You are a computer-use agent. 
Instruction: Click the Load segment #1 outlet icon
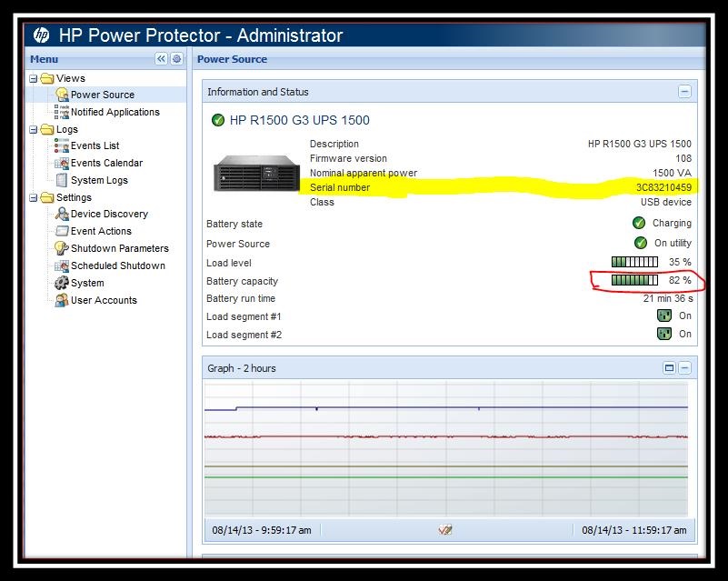[664, 316]
